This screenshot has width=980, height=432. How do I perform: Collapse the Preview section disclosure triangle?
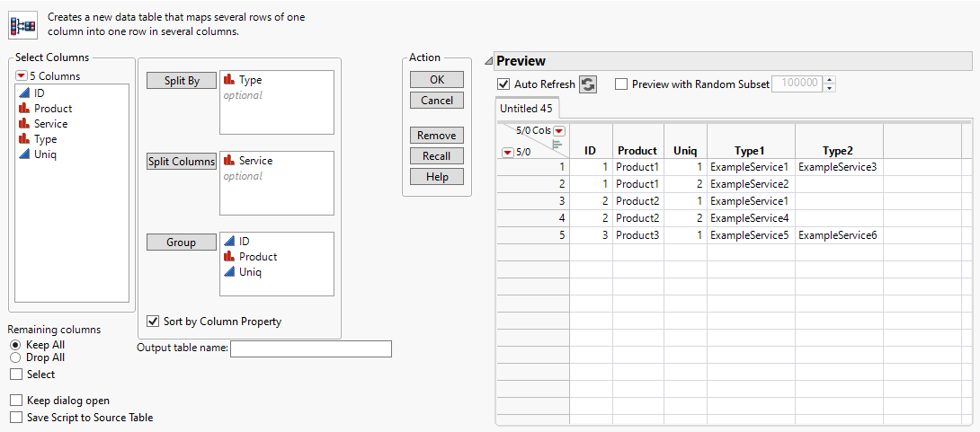(488, 61)
